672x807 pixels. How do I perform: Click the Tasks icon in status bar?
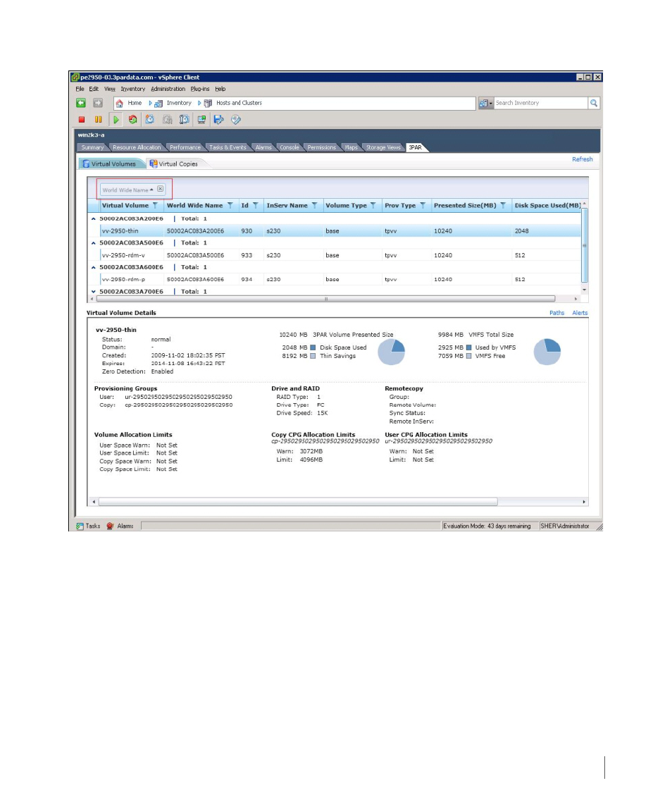tap(80, 526)
